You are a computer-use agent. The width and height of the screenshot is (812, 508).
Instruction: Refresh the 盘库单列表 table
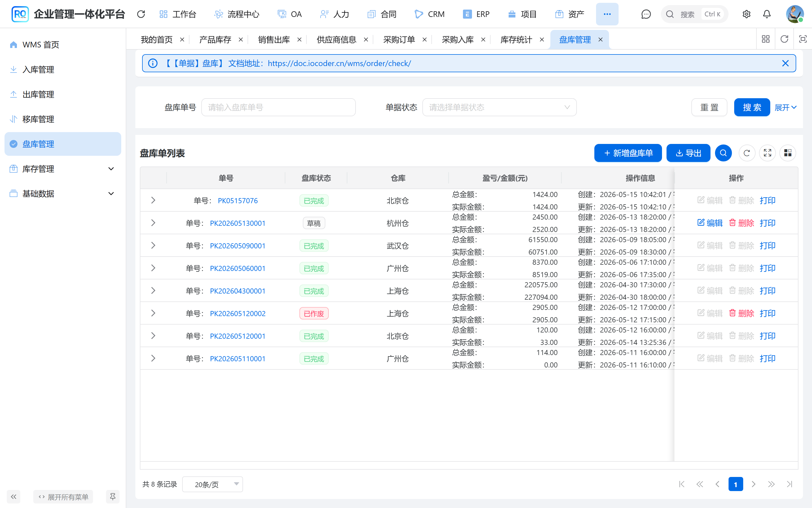point(747,153)
